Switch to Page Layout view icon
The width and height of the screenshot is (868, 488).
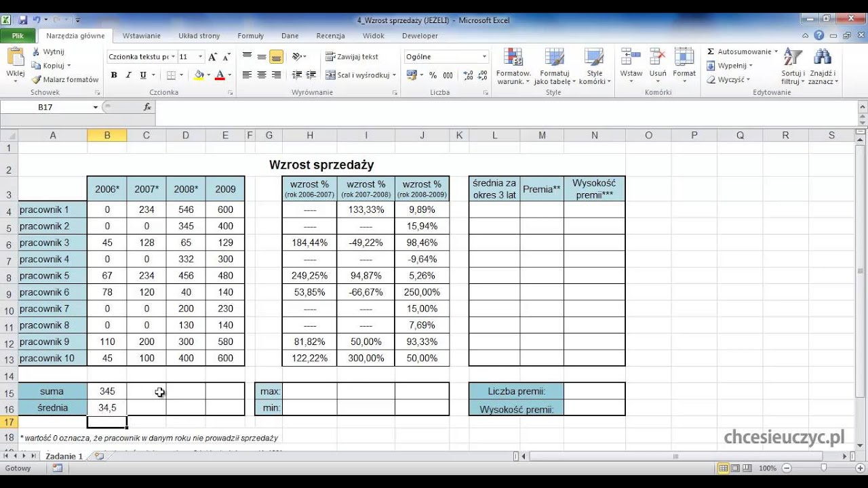pyautogui.click(x=736, y=468)
